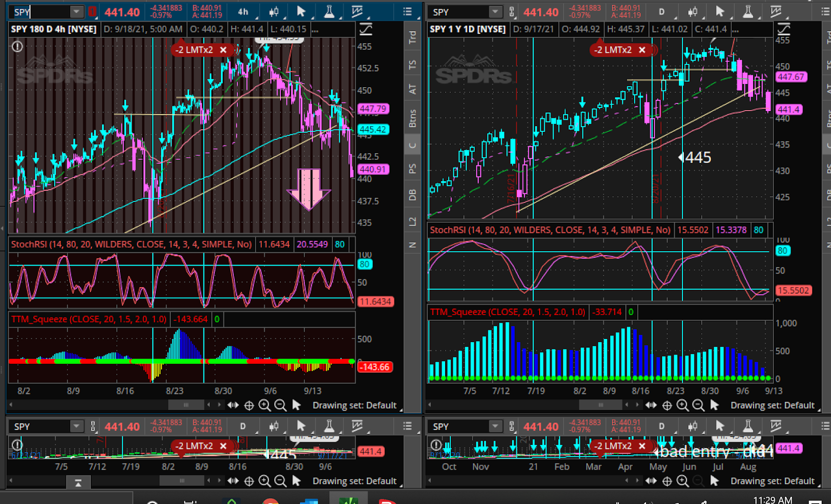Click the 445 price level label on daily chart

point(695,158)
